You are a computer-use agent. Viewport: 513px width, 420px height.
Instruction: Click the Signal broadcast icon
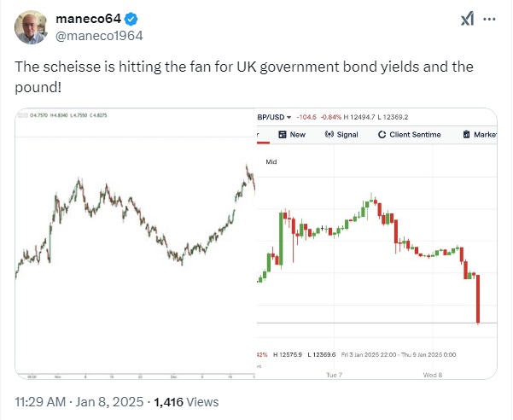[329, 134]
